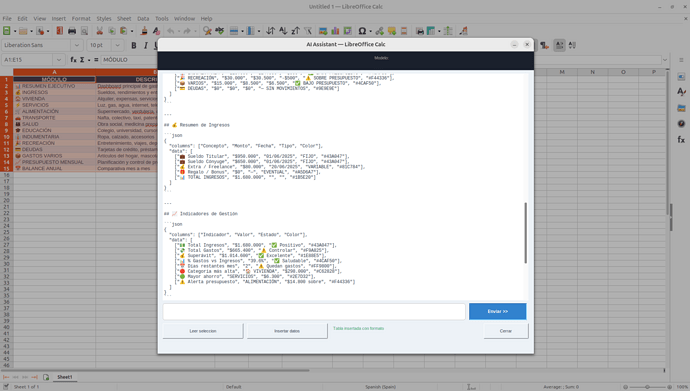Click the New spreadsheet icon
Image resolution: width=690 pixels, height=391 pixels.
pyautogui.click(x=7, y=31)
